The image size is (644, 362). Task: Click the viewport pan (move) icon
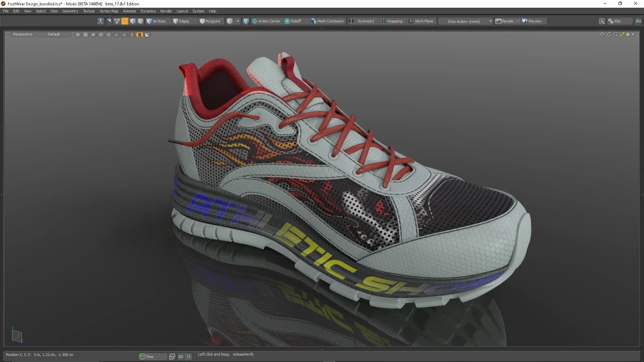coord(602,35)
